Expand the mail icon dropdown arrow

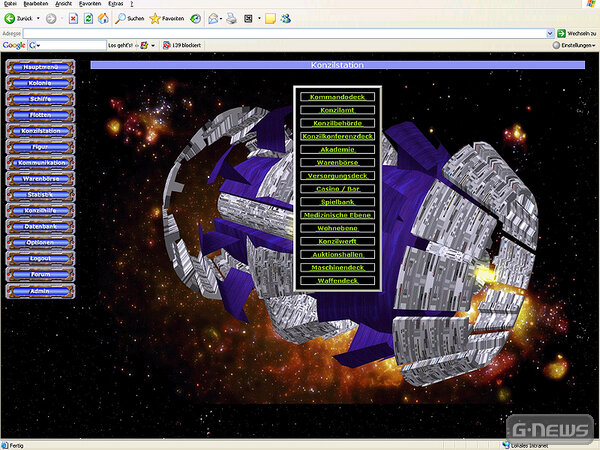(x=221, y=18)
